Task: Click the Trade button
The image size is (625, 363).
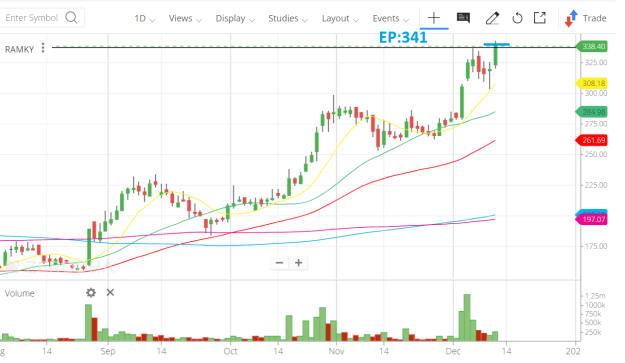Action: [x=586, y=18]
